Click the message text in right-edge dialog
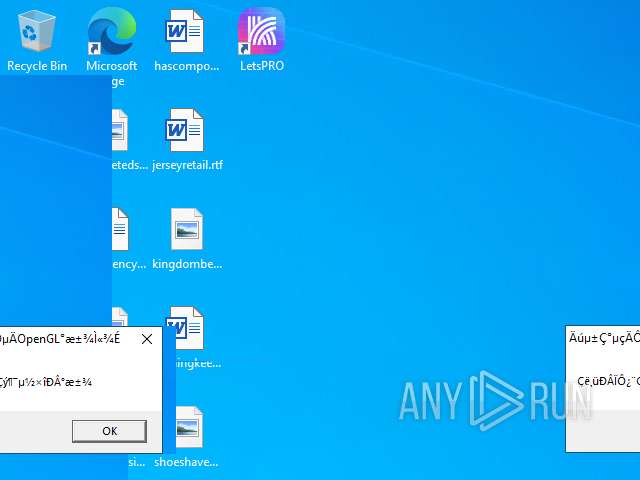 pyautogui.click(x=609, y=381)
